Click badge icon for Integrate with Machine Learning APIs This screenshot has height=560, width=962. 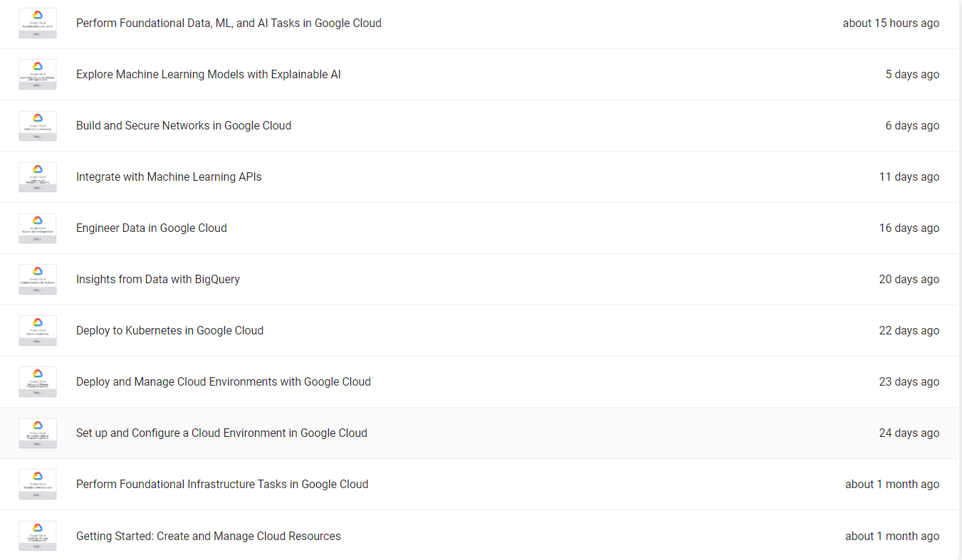[38, 177]
